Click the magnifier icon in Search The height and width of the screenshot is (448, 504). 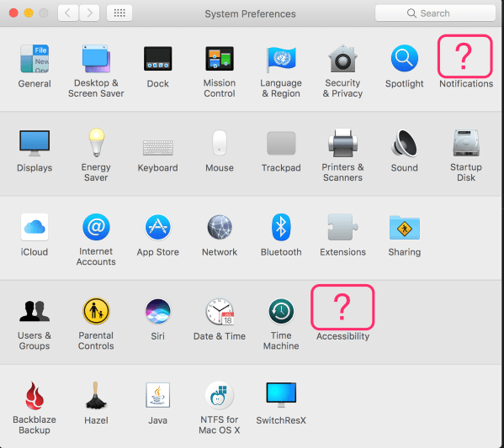click(411, 13)
